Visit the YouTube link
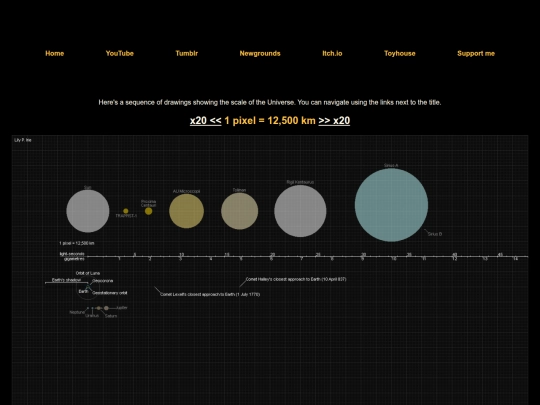 [x=120, y=53]
